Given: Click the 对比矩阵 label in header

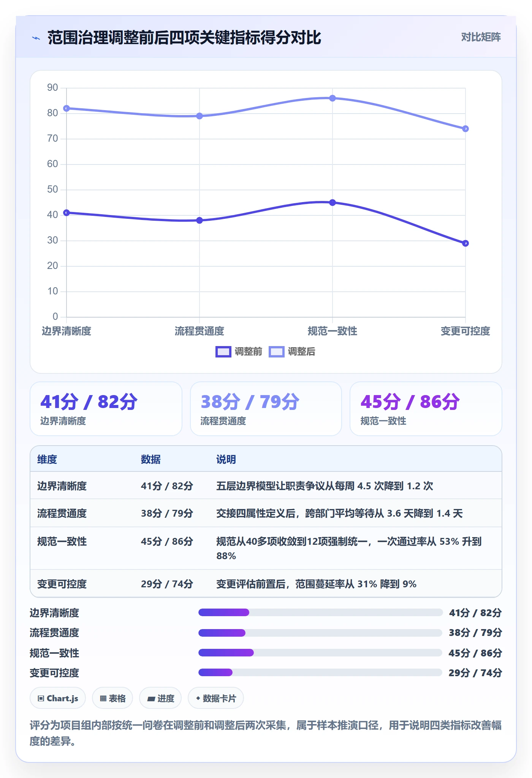Looking at the screenshot, I should [481, 37].
